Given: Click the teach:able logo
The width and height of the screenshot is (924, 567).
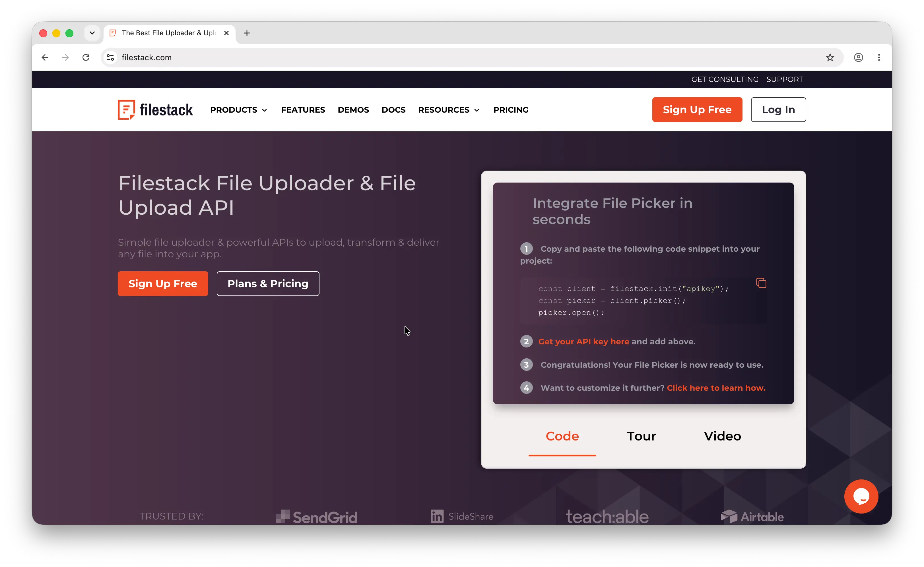Looking at the screenshot, I should coord(607,516).
